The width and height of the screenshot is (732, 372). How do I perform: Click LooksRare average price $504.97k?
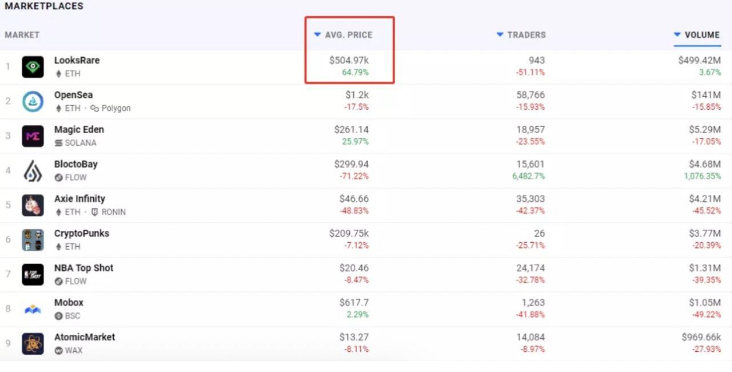click(349, 60)
